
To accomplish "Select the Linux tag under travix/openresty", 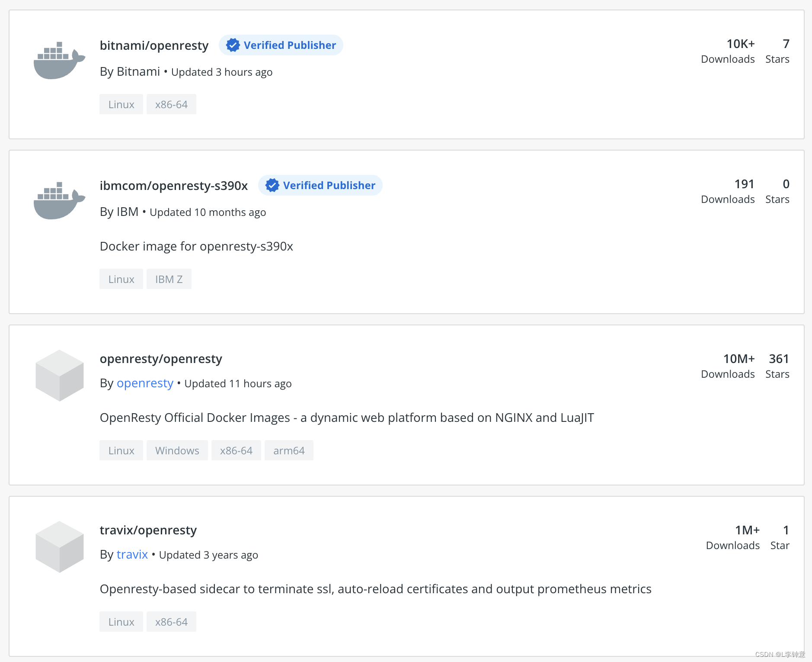I will [121, 622].
